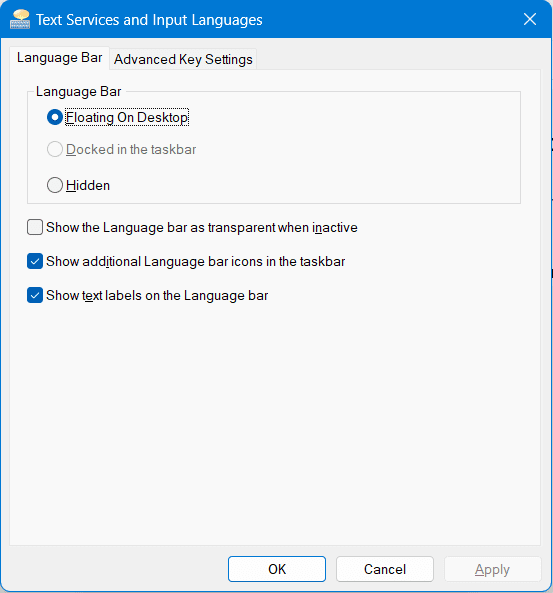Click the Apply button

coord(492,569)
